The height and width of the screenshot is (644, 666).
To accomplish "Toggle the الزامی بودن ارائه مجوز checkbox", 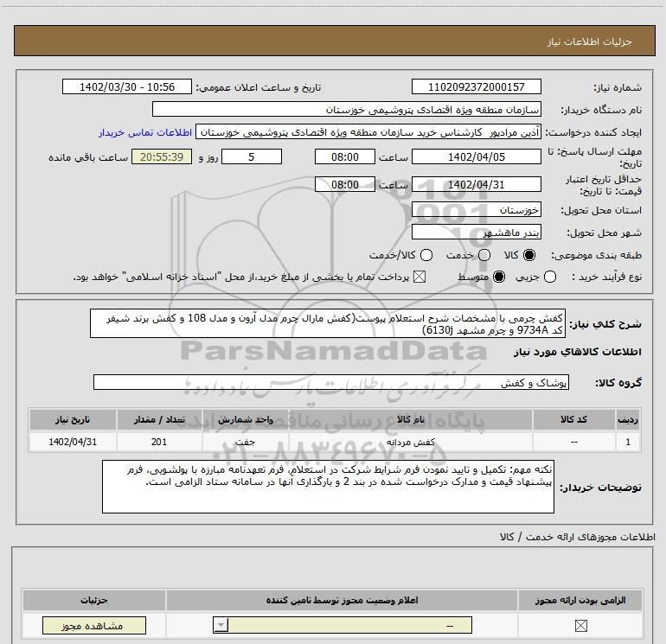I will (x=580, y=625).
